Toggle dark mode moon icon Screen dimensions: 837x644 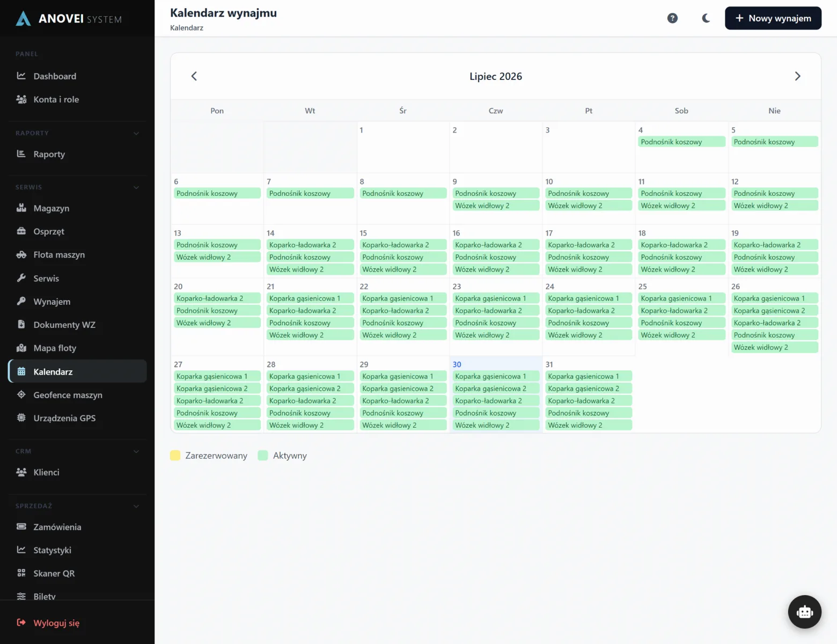(x=706, y=18)
